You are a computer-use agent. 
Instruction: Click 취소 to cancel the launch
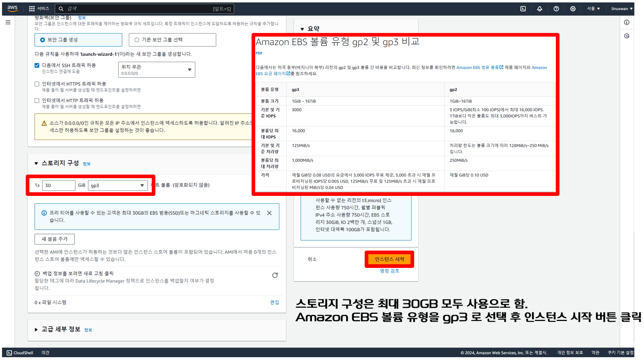click(x=312, y=259)
